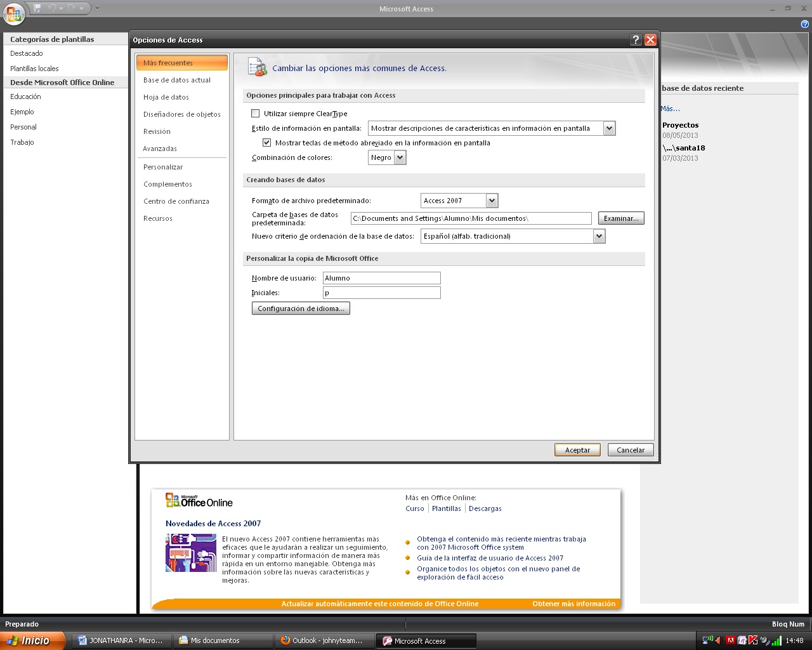
Task: Click the gray speaker audio tray icon
Action: click(x=764, y=640)
